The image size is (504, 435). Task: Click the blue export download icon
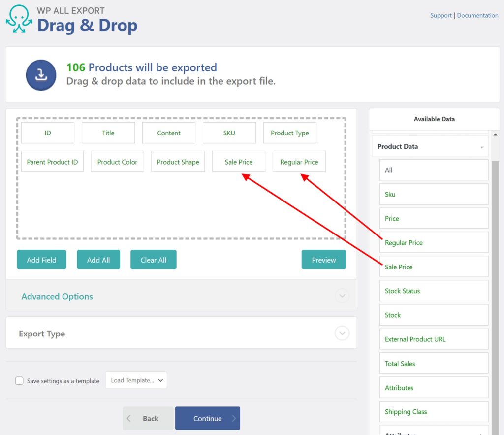click(41, 74)
